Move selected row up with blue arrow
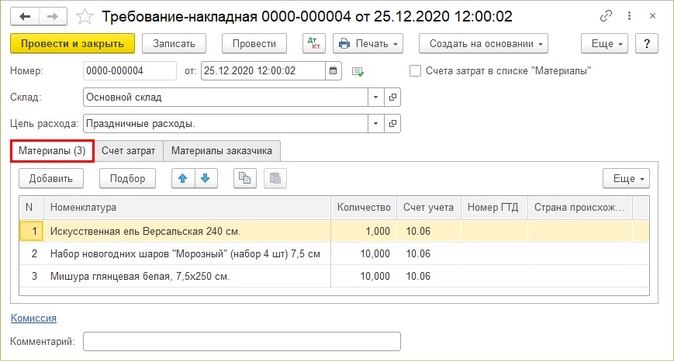The width and height of the screenshot is (674, 361). 183,178
